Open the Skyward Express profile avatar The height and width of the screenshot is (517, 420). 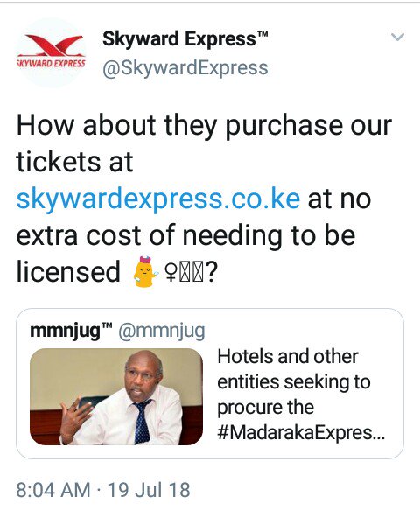52,52
